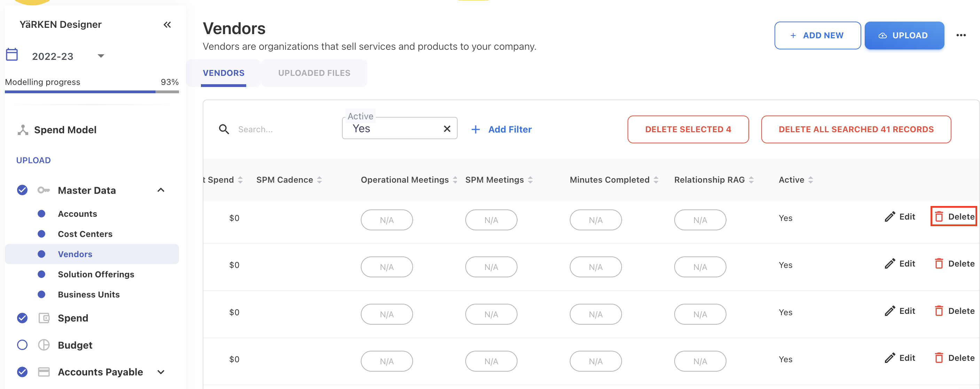Collapse the Master Data section
The height and width of the screenshot is (389, 980).
[161, 190]
